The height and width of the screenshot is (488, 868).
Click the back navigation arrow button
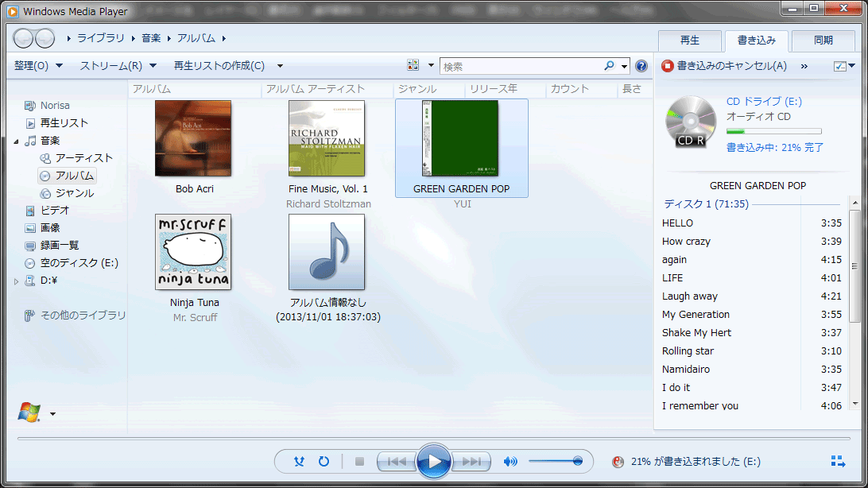coord(23,38)
